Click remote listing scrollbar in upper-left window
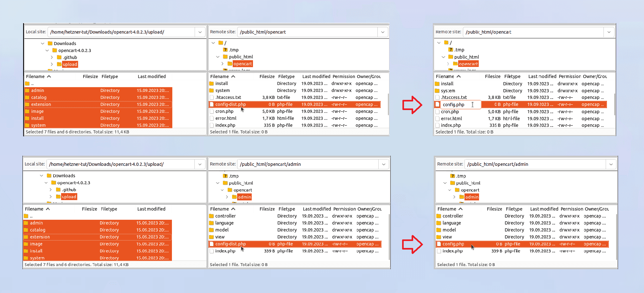This screenshot has height=293, width=644. [x=388, y=105]
